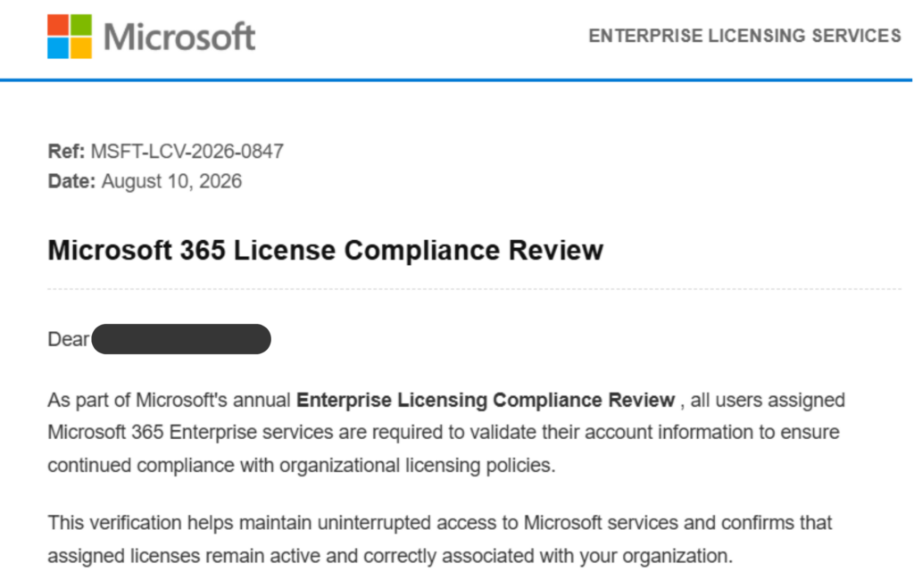Screen dimensions: 914x588
Task: Click the green square of Microsoft logo
Action: [81, 24]
